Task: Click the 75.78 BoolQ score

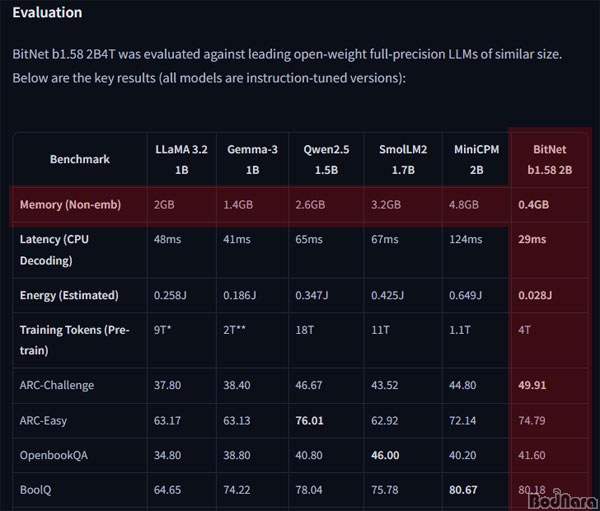Action: pyautogui.click(x=385, y=490)
